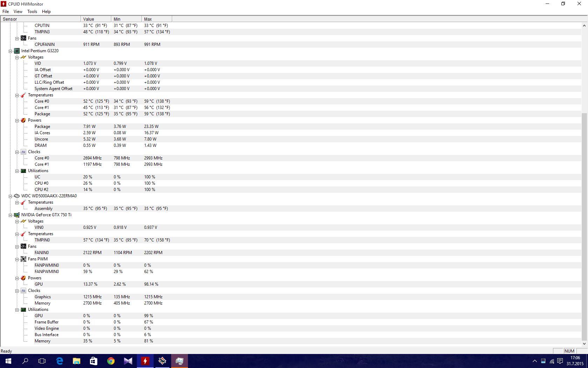Click the Intel Pentium G3220 CPU icon
This screenshot has width=588, height=368.
pos(17,51)
